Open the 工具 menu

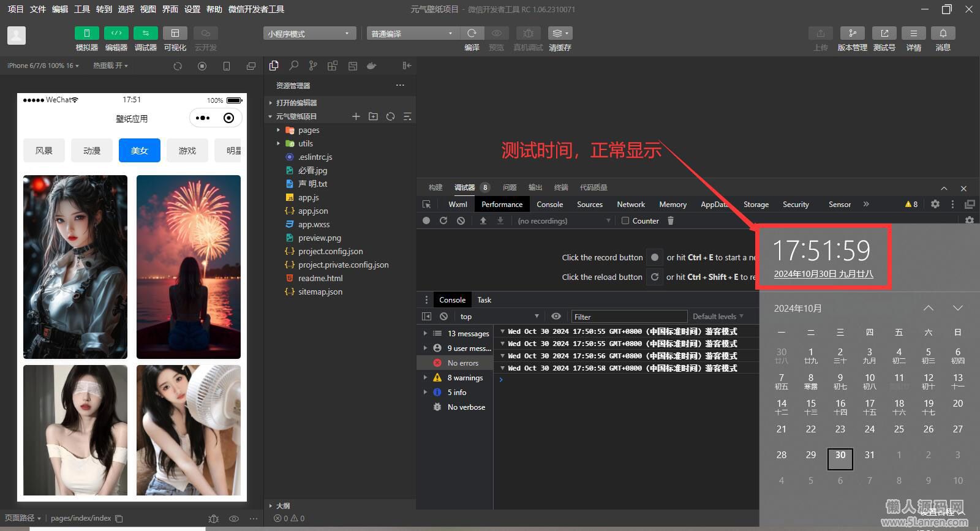click(82, 9)
